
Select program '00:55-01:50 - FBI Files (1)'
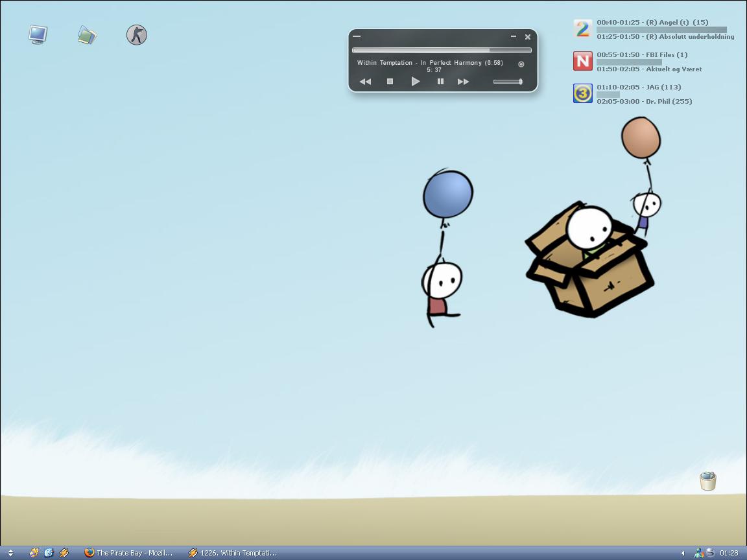642,54
